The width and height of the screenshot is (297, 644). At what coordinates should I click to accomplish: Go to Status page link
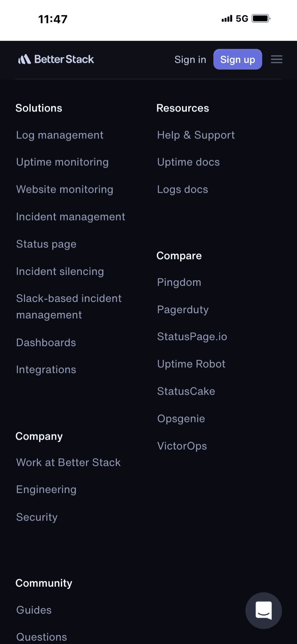click(46, 244)
